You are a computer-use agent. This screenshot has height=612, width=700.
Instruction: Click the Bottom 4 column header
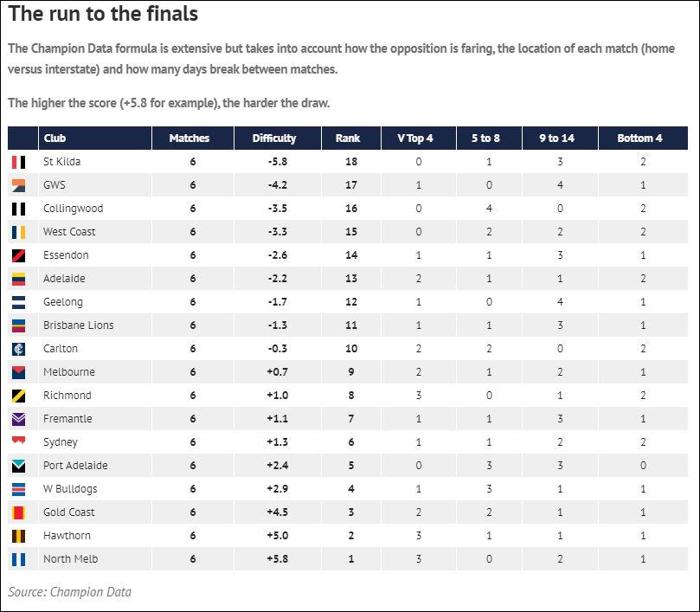(x=640, y=139)
